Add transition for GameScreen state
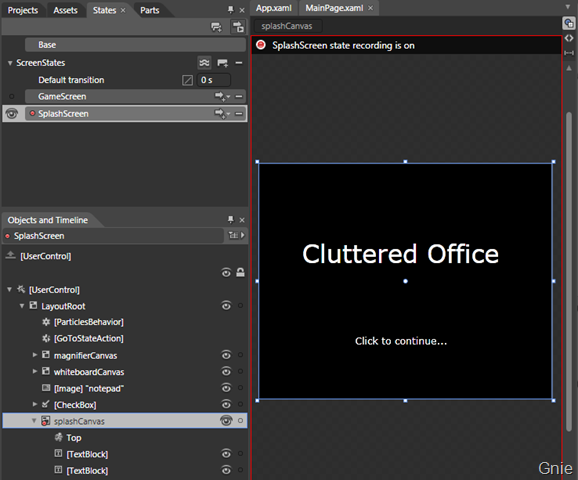 pos(222,97)
